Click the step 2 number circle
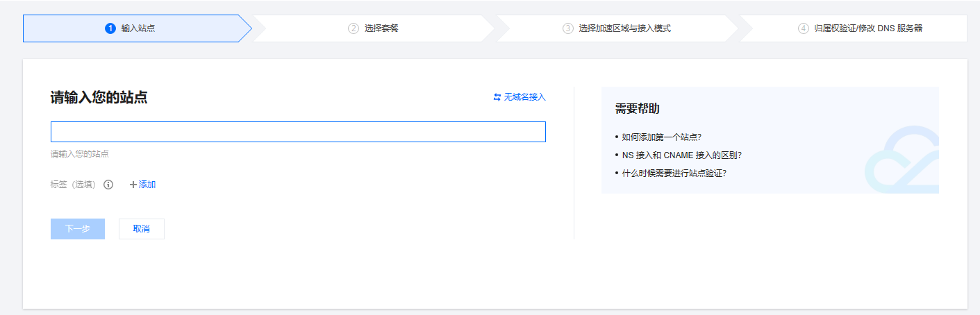This screenshot has width=980, height=315. pyautogui.click(x=354, y=28)
